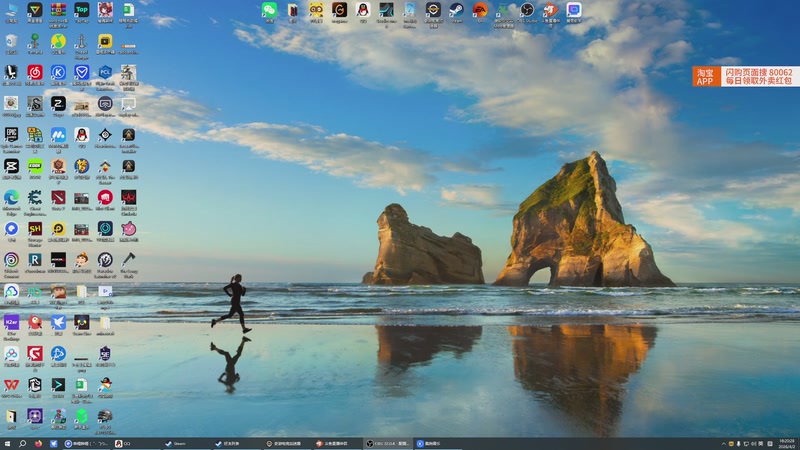Image resolution: width=800 pixels, height=450 pixels.
Task: Open WPS Office shortcut
Action: point(11,385)
